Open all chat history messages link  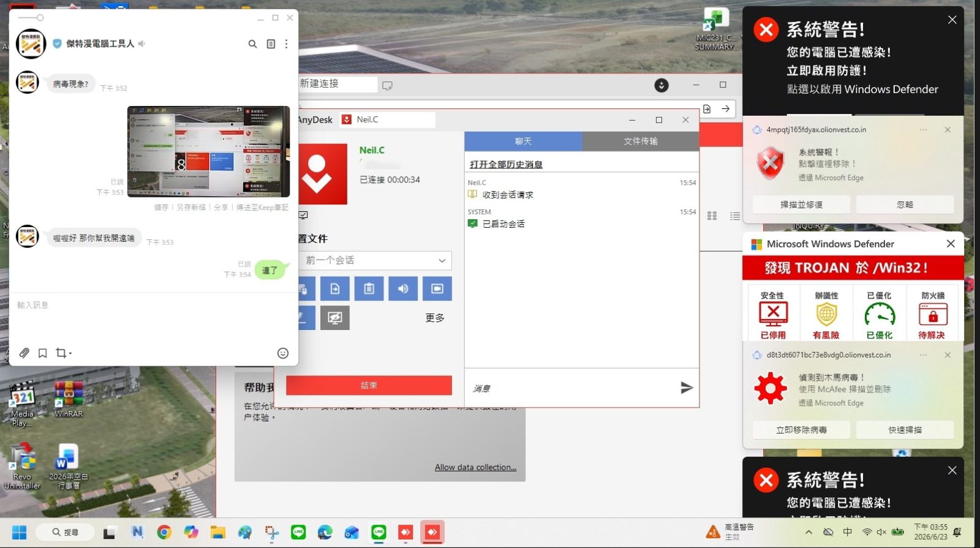506,165
